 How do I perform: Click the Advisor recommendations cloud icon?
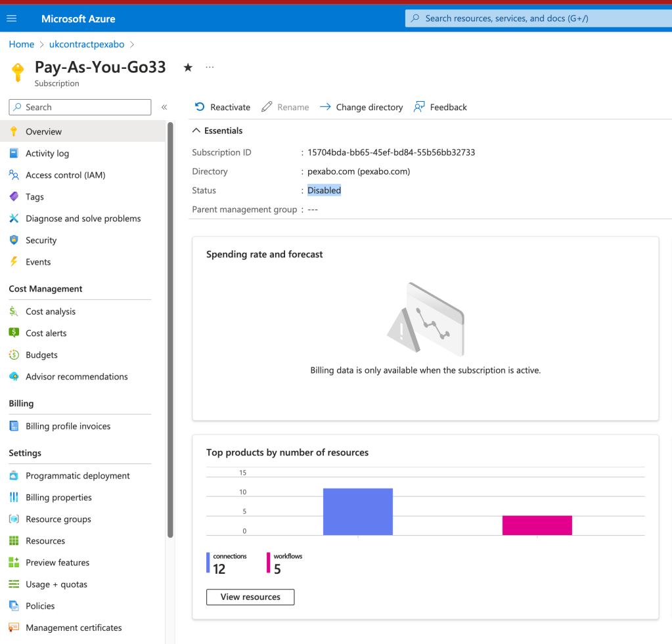point(14,376)
